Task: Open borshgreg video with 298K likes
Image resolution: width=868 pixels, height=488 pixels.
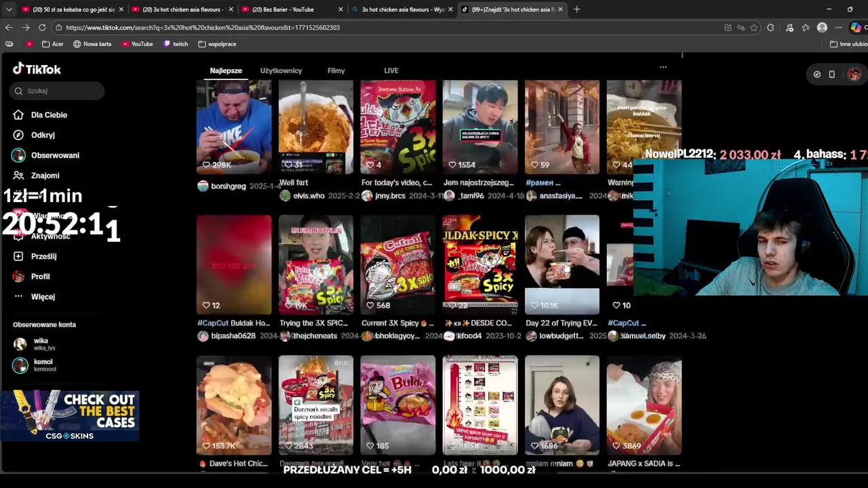Action: [x=234, y=127]
